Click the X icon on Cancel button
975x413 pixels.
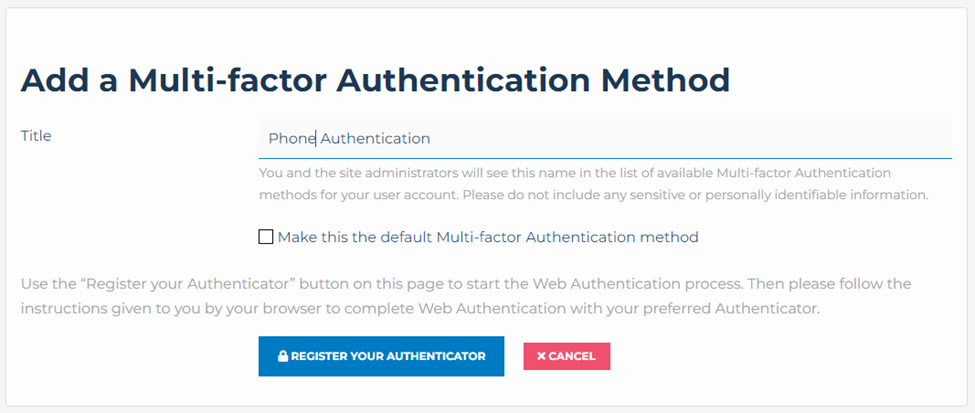tap(541, 356)
